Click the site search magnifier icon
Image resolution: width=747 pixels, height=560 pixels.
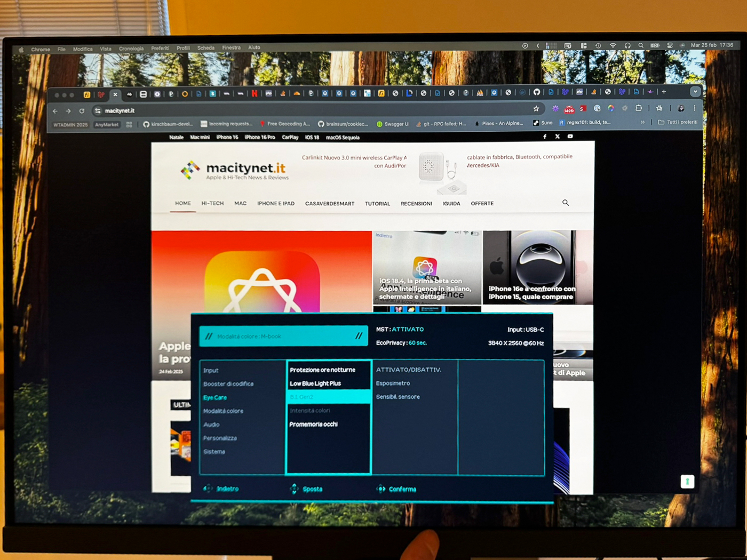click(x=566, y=203)
